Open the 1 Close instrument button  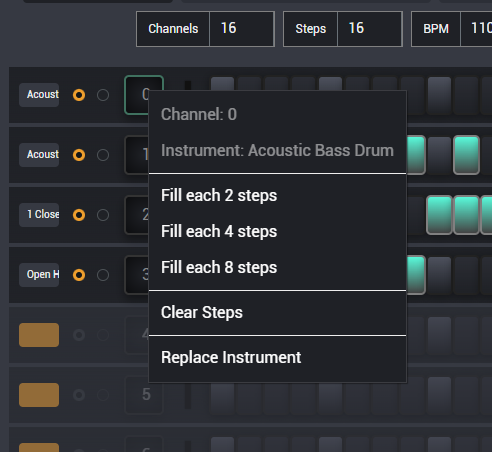(39, 215)
